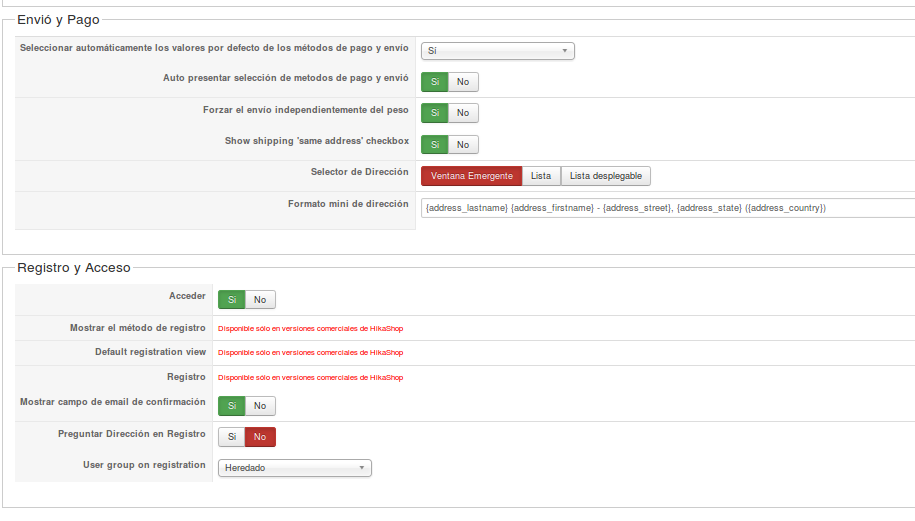Choose Si for 'Forzar el envío independientemente del peso'
The image size is (915, 521).
[x=435, y=113]
